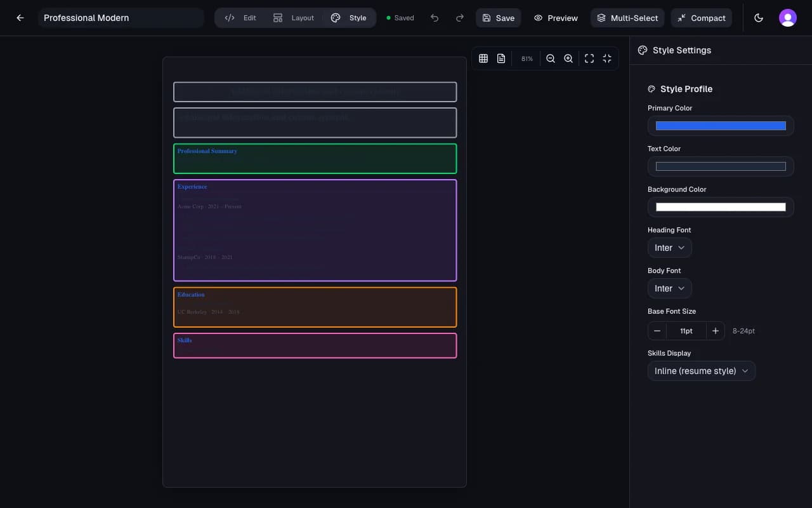Click the 'UC Berkeley' education line
This screenshot has height=508, width=812.
point(209,312)
